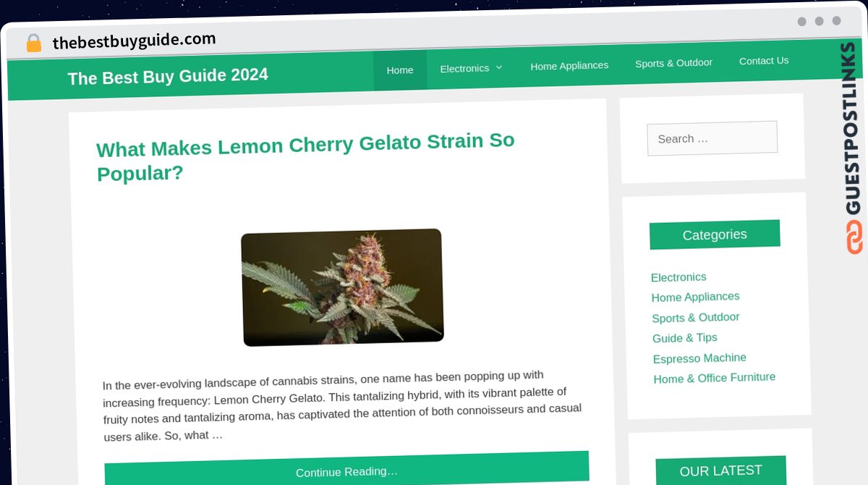
Task: Open Home Appliances in the top navigation
Action: [x=569, y=66]
